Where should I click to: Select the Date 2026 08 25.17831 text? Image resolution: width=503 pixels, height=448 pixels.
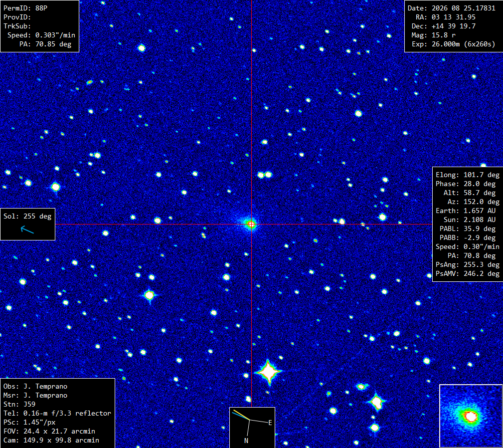[451, 8]
